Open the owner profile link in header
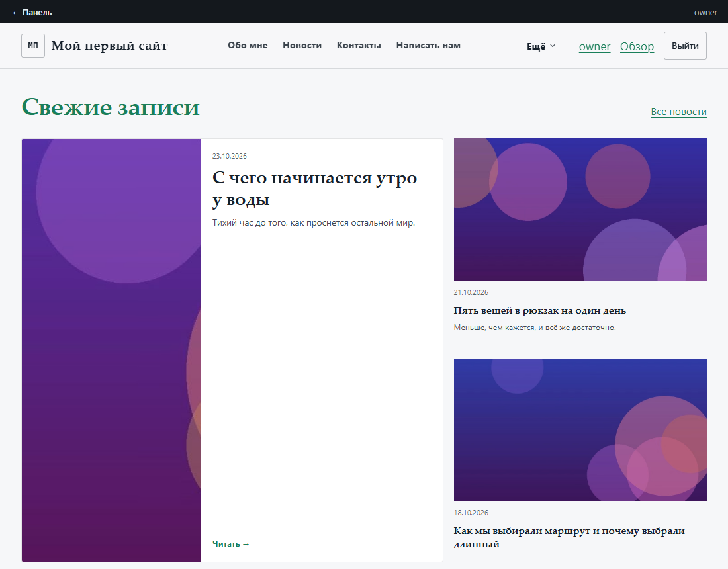 pos(594,46)
